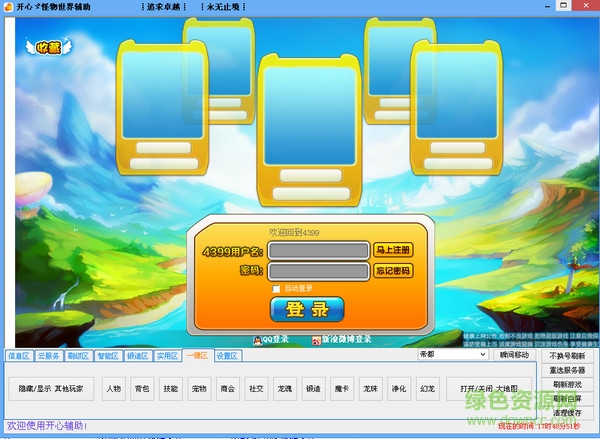Open the 龙珠 button

tap(370, 388)
